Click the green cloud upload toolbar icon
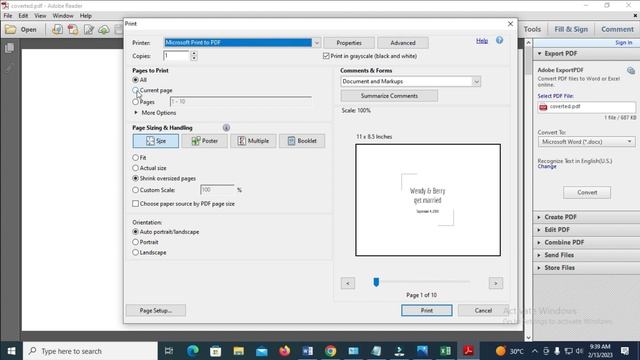Screen dimensions: 640x360 coord(104,30)
